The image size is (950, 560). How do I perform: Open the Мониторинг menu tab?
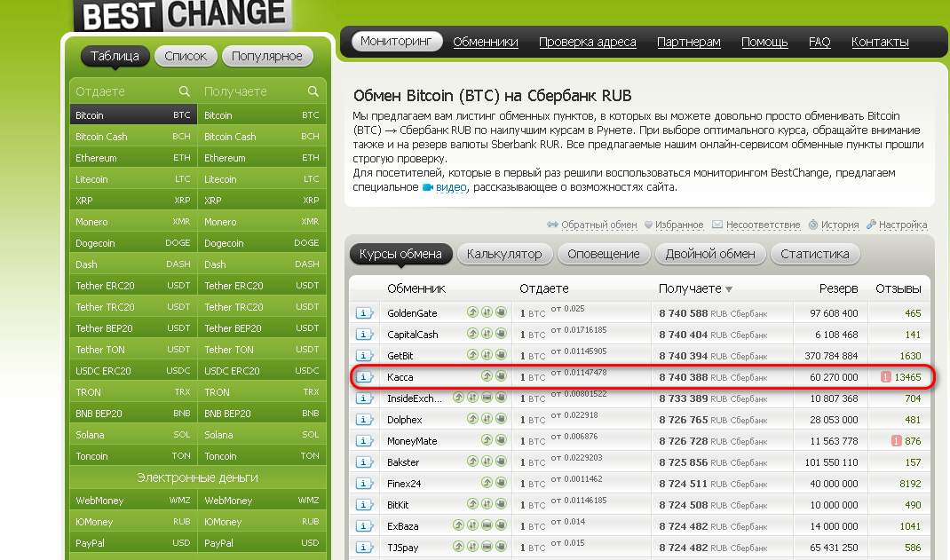[396, 41]
